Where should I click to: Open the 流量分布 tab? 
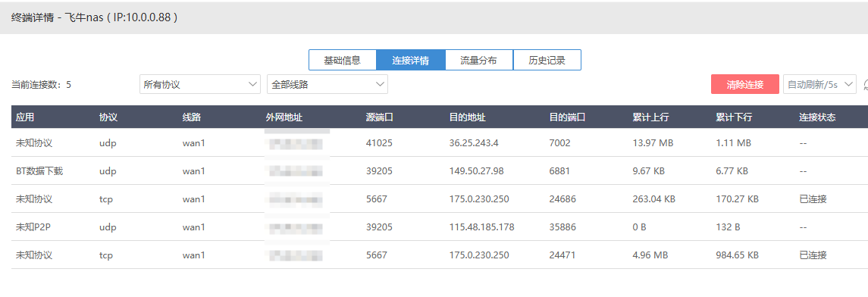pos(478,61)
